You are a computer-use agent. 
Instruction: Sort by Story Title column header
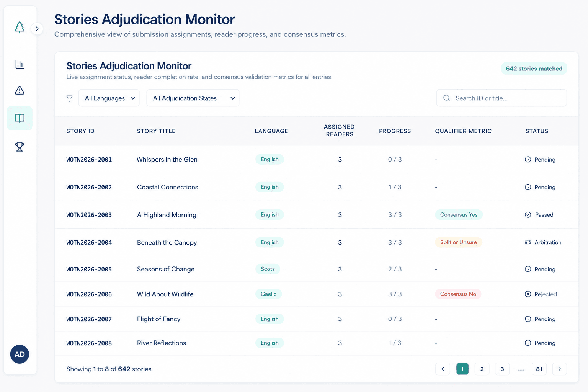(x=156, y=131)
